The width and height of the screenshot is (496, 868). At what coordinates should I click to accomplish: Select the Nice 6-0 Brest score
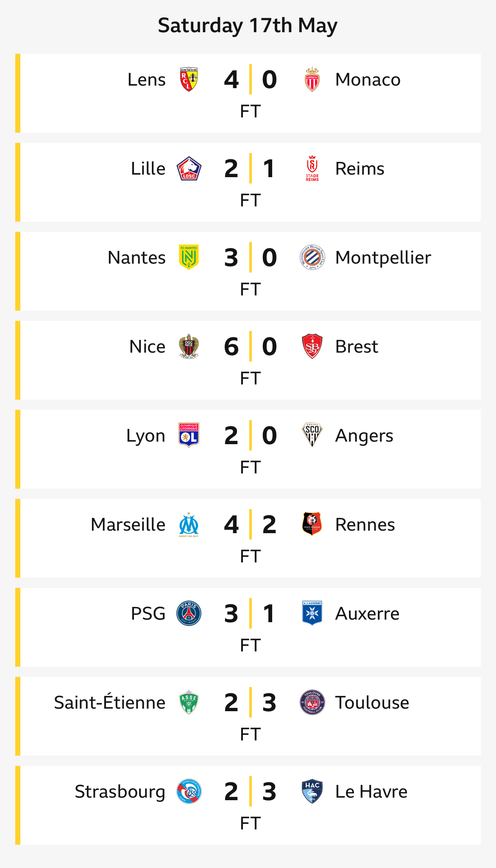[x=250, y=346]
